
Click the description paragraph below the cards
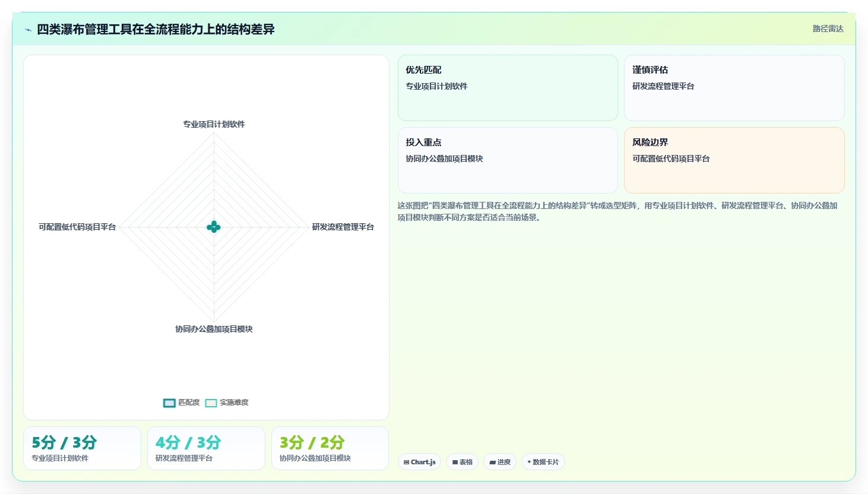tap(617, 211)
